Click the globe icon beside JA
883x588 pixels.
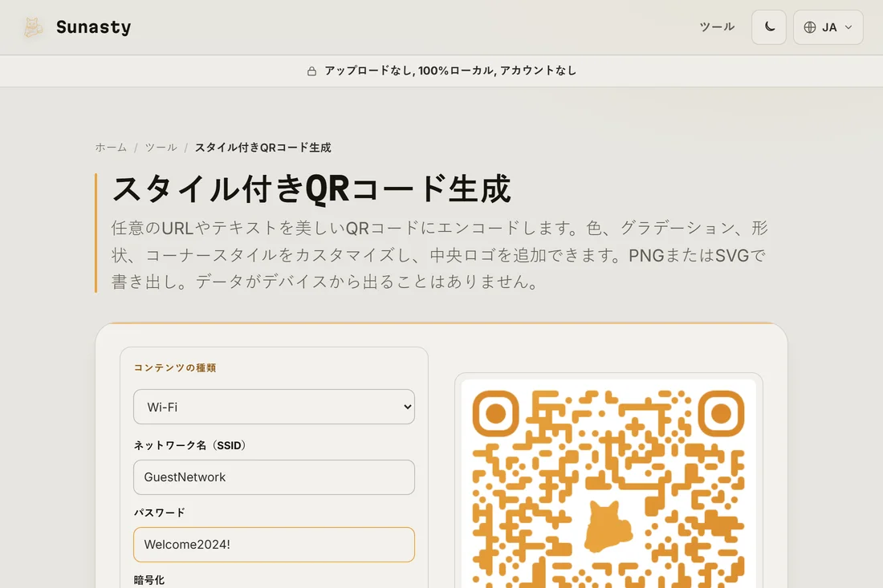[x=810, y=27]
